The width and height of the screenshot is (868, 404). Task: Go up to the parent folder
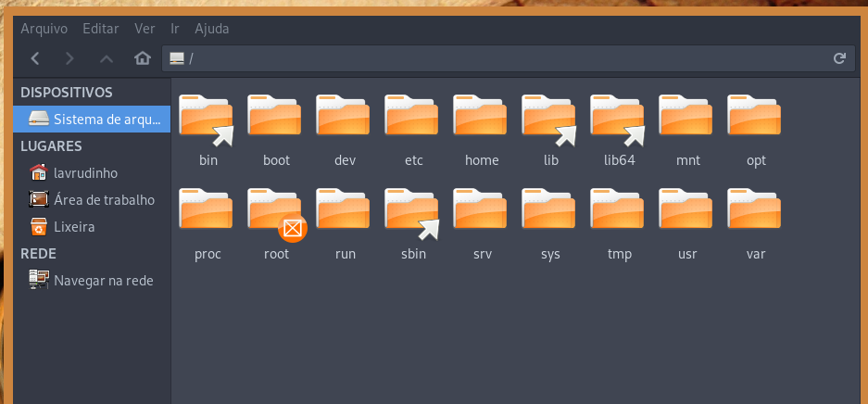point(106,58)
